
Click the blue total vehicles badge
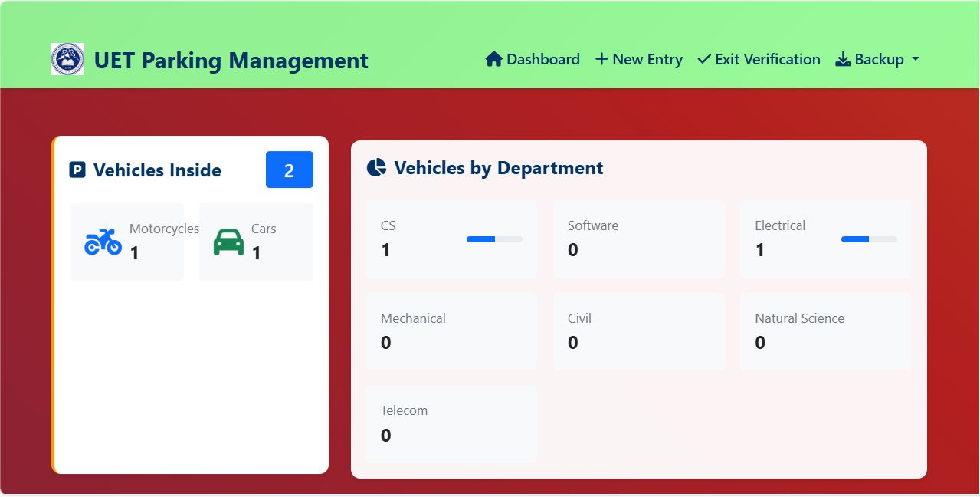289,170
